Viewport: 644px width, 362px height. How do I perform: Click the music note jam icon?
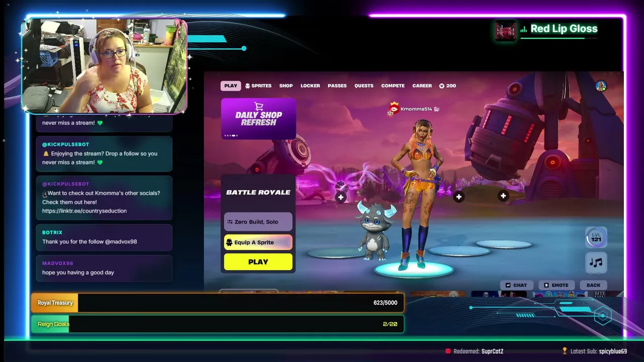596,262
